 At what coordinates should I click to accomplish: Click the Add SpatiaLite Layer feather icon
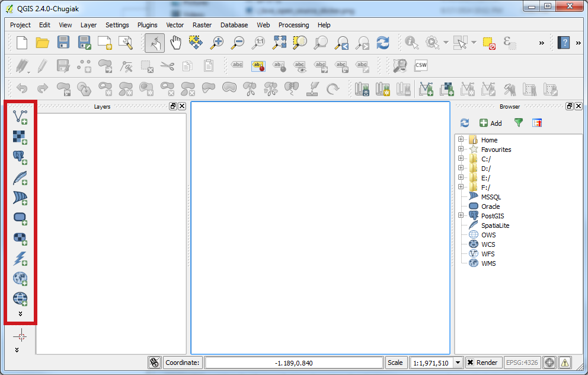[x=20, y=177]
